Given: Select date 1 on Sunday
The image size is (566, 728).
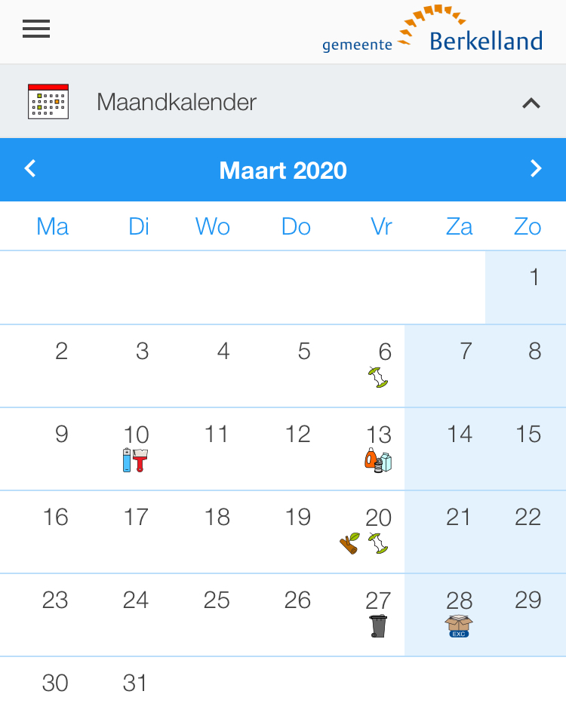Looking at the screenshot, I should (x=534, y=277).
